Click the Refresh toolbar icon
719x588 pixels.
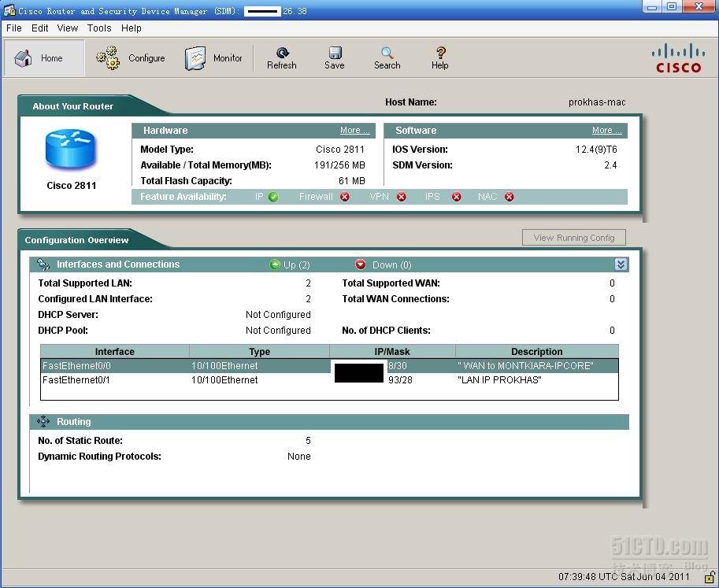pos(283,53)
